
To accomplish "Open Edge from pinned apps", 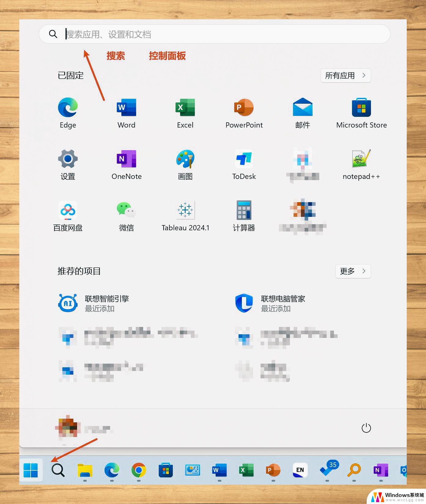I will [x=68, y=113].
